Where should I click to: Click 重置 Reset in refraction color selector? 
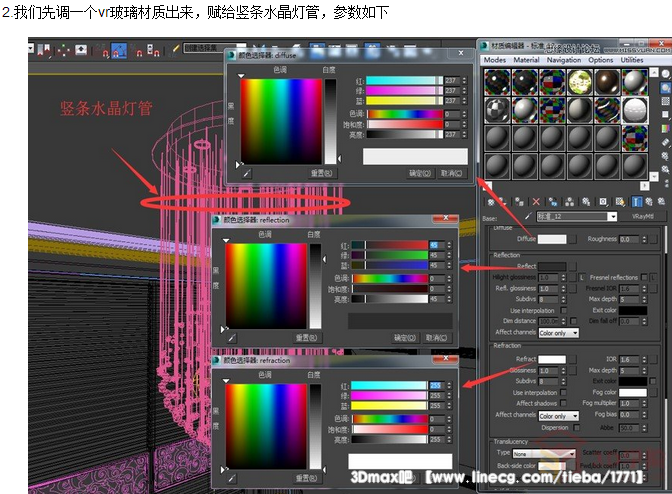(306, 478)
